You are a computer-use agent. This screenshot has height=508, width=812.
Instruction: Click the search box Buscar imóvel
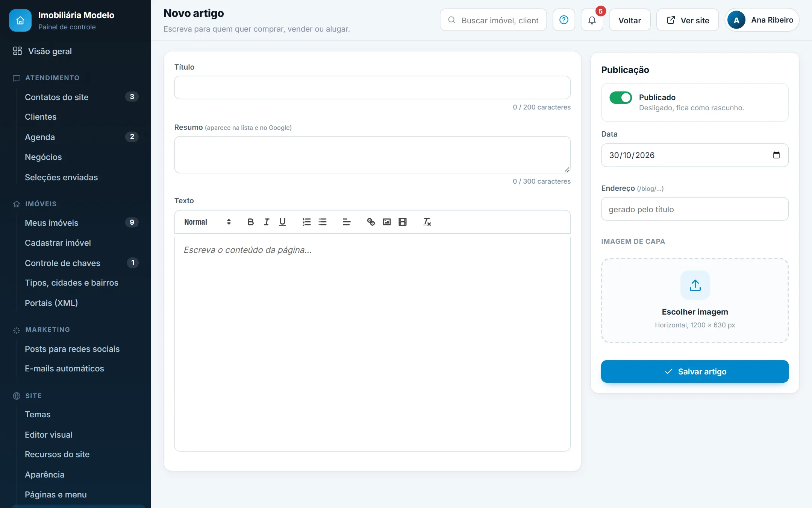(x=493, y=20)
